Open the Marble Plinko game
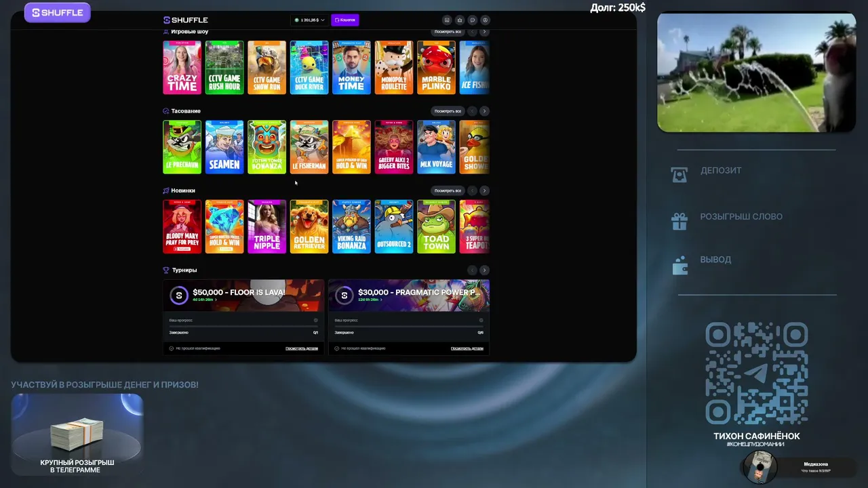 pyautogui.click(x=436, y=68)
